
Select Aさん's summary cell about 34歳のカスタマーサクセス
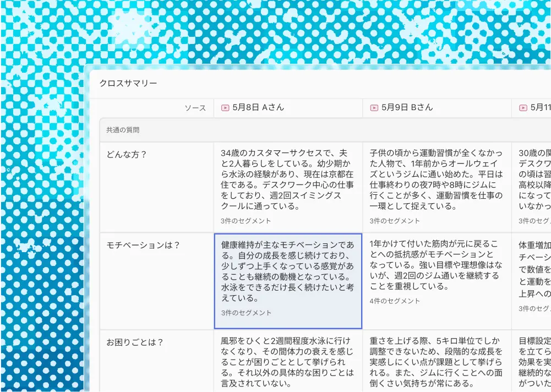click(x=287, y=180)
